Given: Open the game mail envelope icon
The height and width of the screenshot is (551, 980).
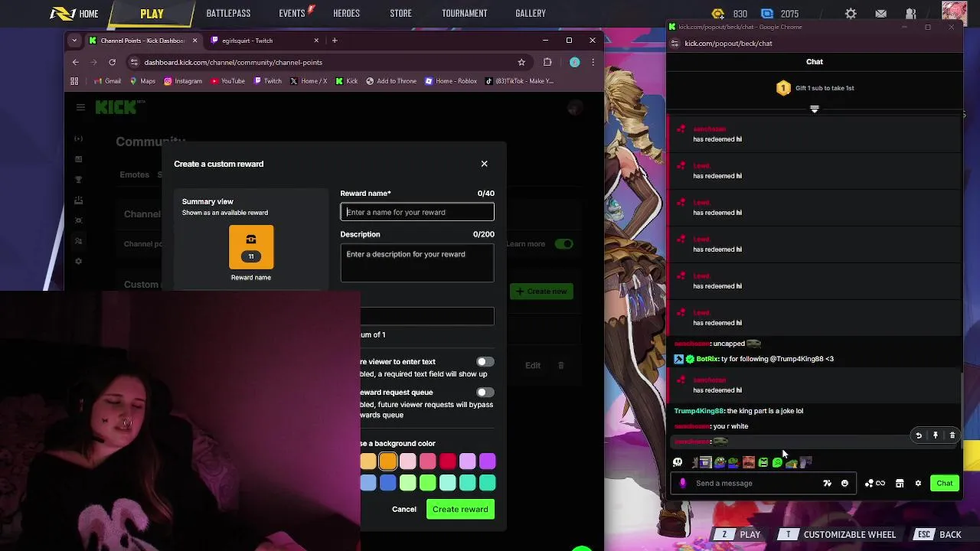Looking at the screenshot, I should point(881,14).
